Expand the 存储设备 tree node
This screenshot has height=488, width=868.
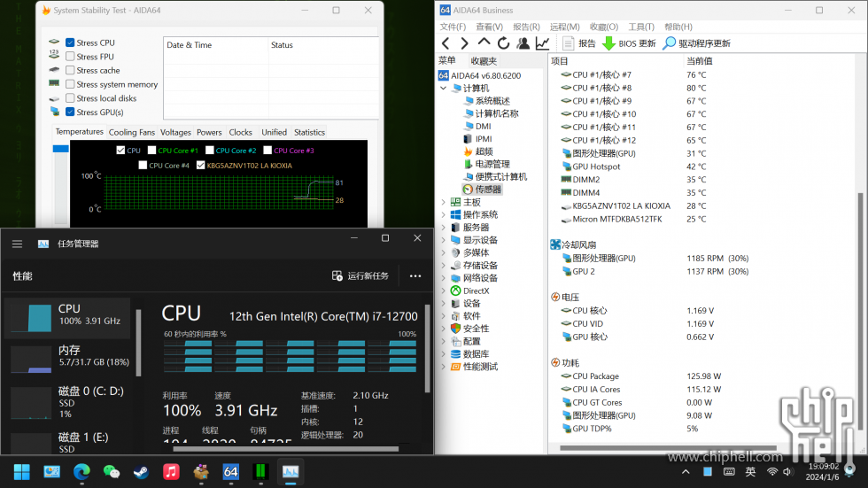click(x=444, y=266)
